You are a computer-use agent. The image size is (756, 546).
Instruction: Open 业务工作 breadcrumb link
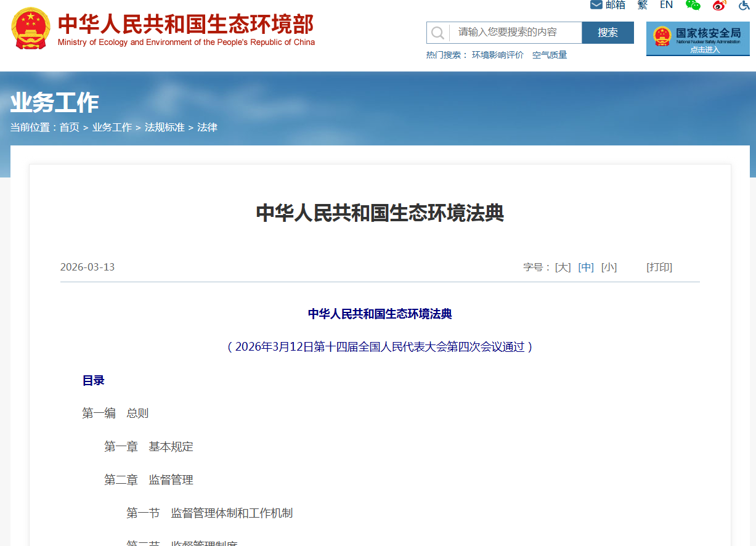[112, 128]
